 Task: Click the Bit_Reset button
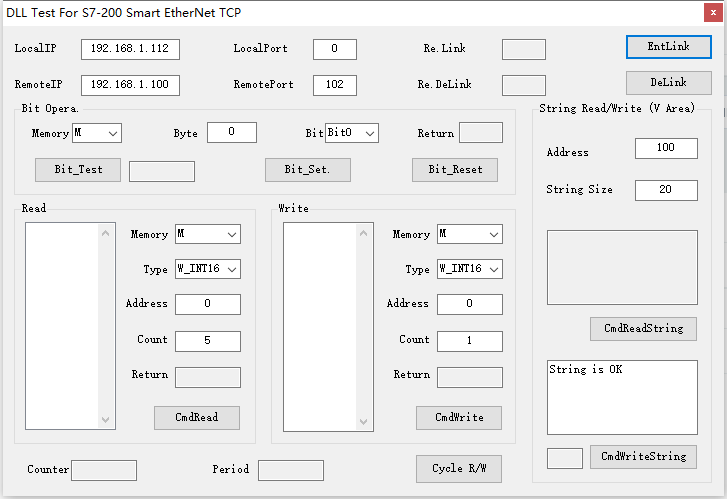click(455, 170)
